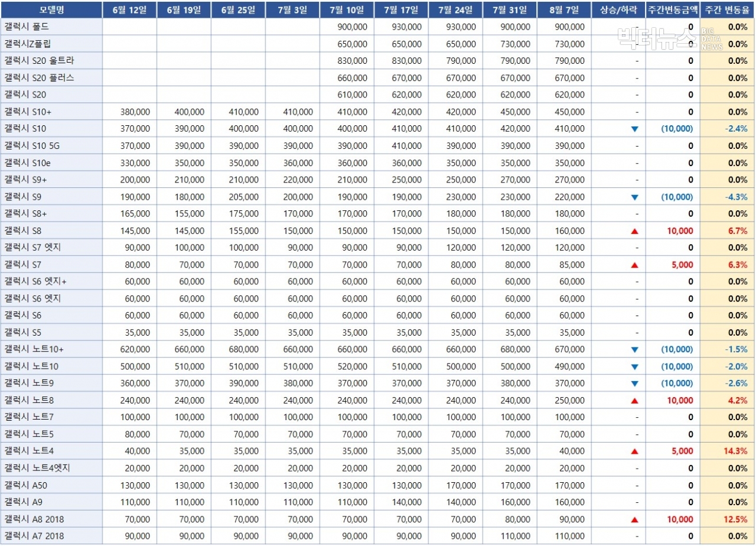The width and height of the screenshot is (756, 546).
Task: Click the down arrow in 갤럭시 노트10 row
Action: (634, 367)
